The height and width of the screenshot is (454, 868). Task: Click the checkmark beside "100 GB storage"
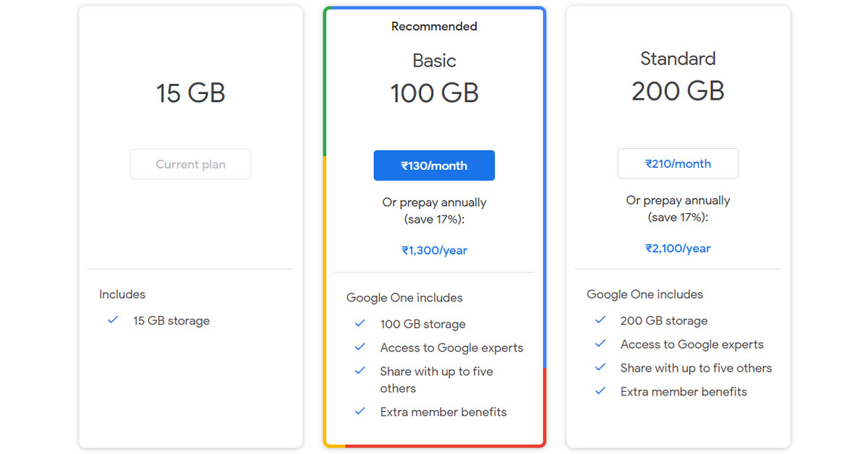[360, 324]
